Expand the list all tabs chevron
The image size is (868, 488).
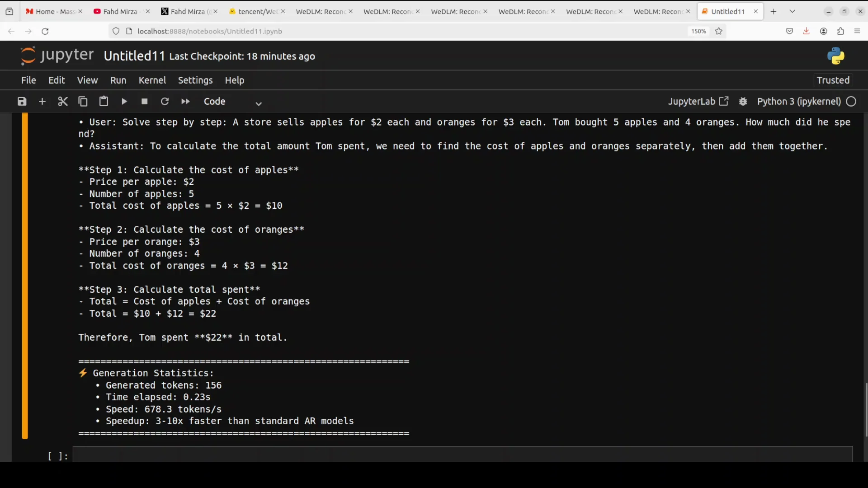point(792,11)
